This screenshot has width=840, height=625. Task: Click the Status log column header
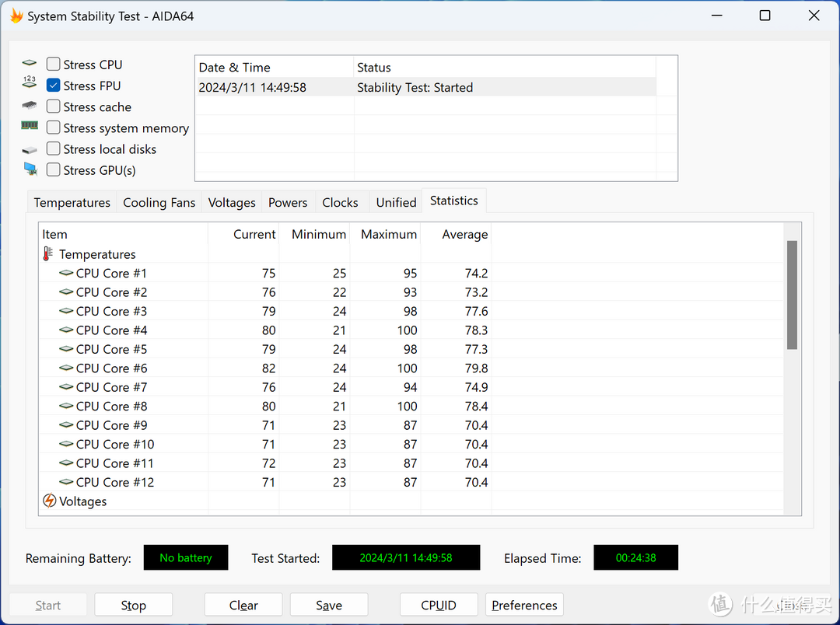[x=505, y=67]
